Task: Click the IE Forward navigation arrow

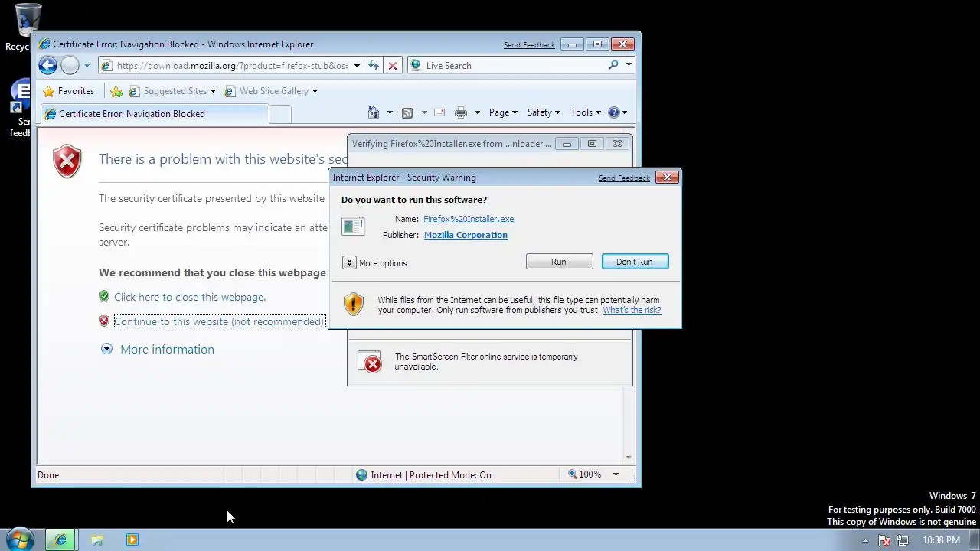Action: (x=70, y=66)
